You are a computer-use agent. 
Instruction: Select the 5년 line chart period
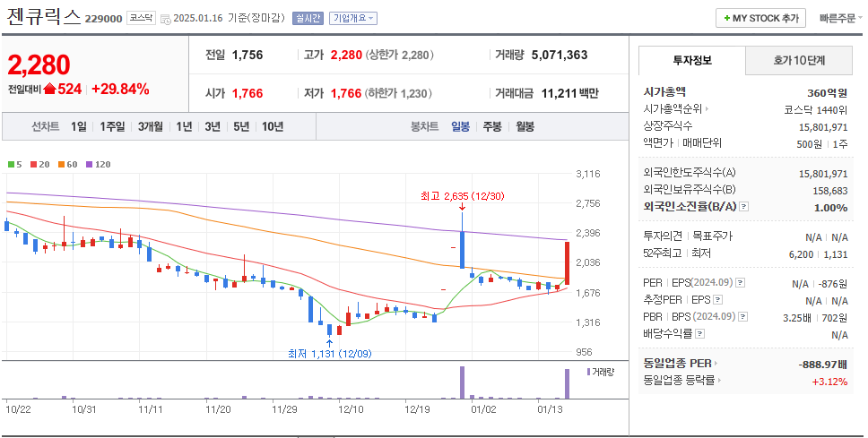(241, 126)
